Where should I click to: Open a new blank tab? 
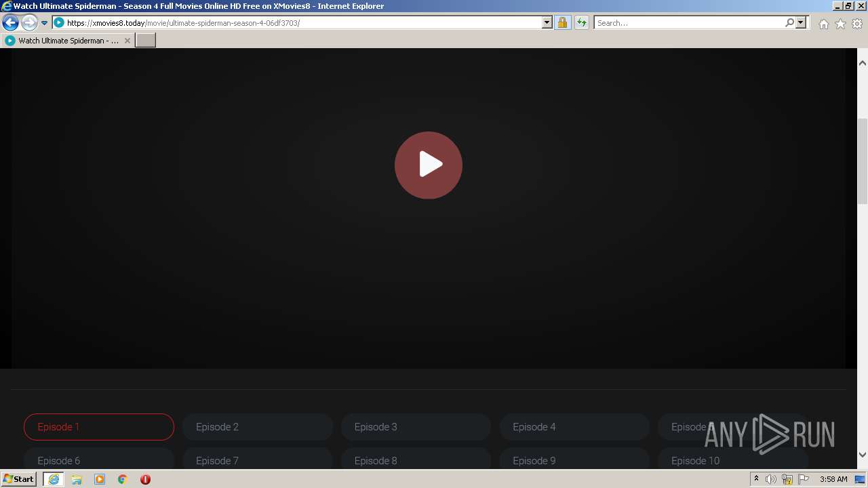(x=146, y=41)
